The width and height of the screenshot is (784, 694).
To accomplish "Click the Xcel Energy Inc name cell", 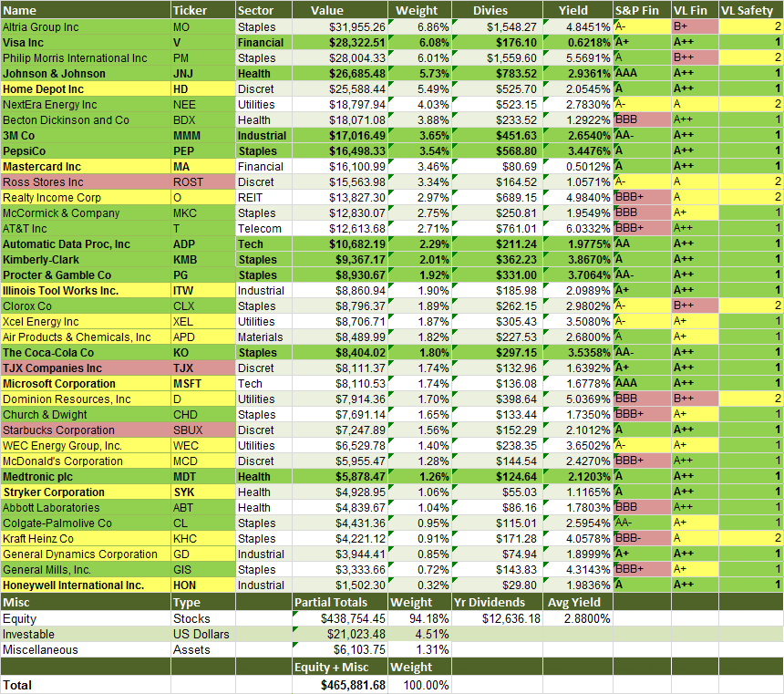I will (86, 322).
